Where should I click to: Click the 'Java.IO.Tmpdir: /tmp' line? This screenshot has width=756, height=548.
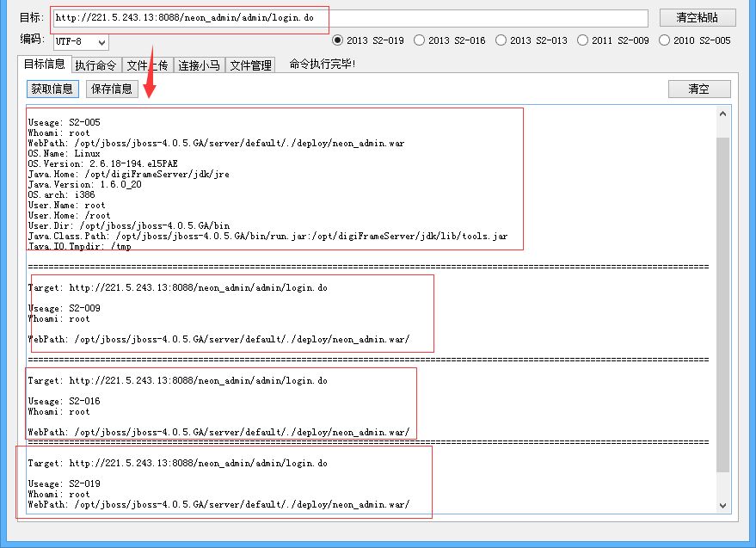tap(79, 247)
